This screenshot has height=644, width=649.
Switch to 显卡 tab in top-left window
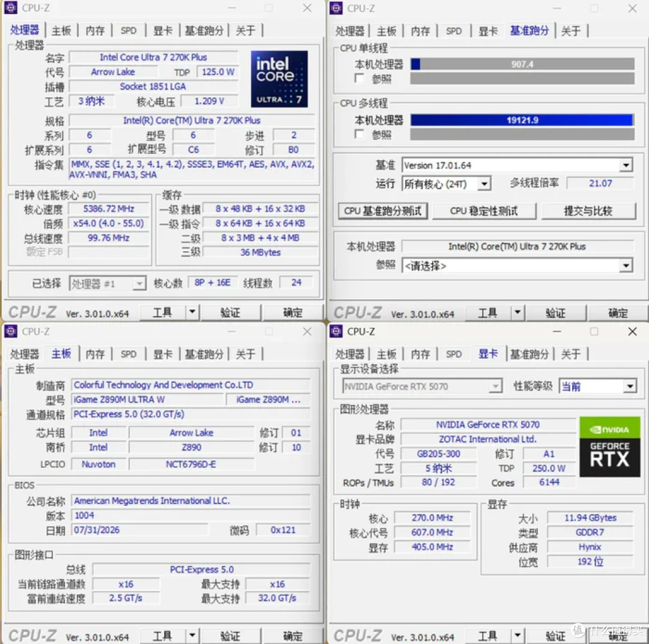click(x=163, y=30)
